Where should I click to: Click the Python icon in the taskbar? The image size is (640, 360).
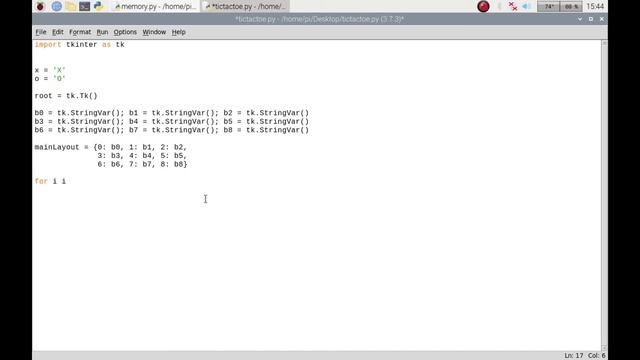coord(98,6)
